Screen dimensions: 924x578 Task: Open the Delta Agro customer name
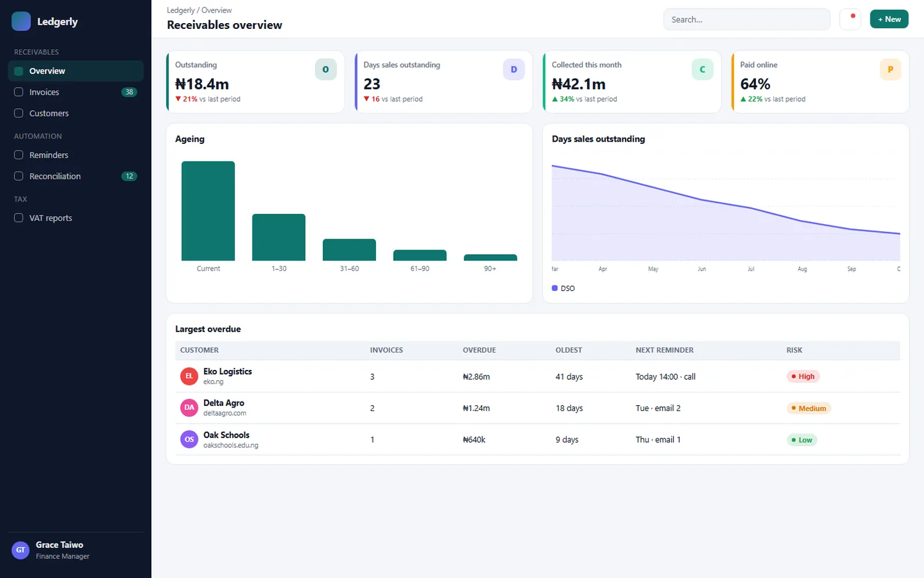pyautogui.click(x=223, y=403)
